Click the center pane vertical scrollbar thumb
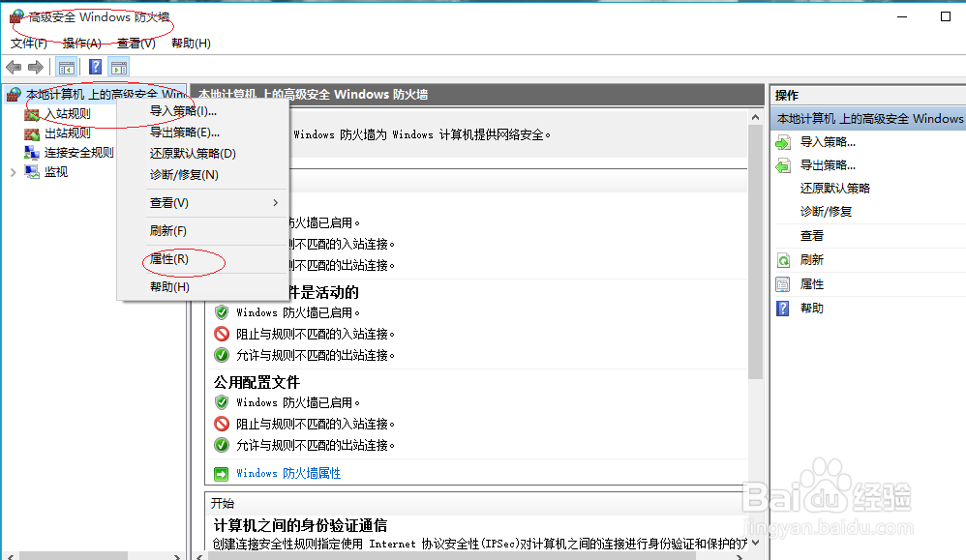The height and width of the screenshot is (560, 966). [755, 251]
